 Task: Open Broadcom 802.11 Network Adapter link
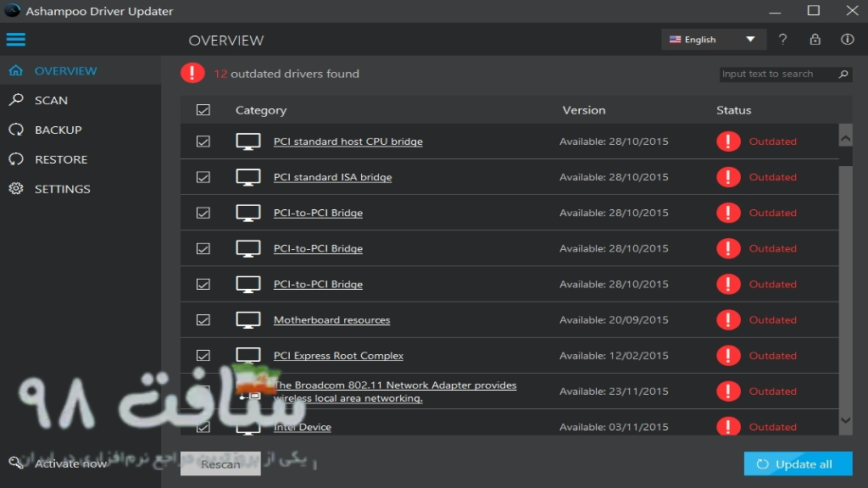click(x=395, y=391)
